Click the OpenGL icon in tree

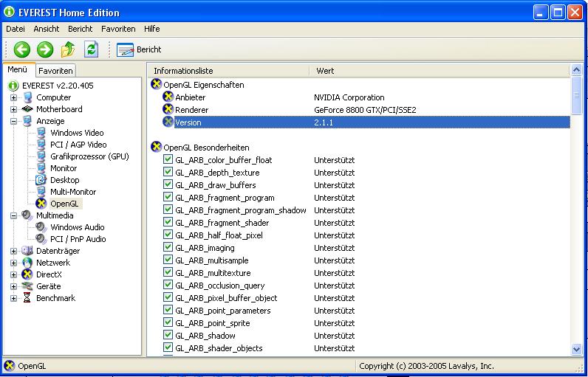41,204
